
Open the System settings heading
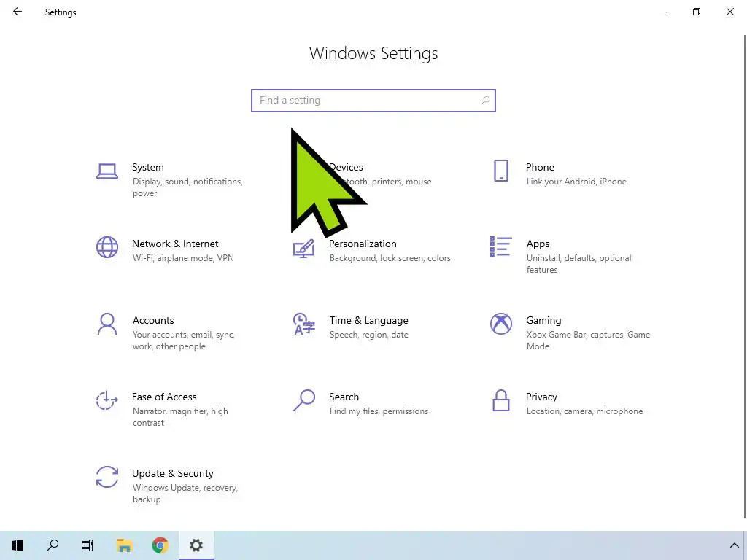pyautogui.click(x=147, y=167)
